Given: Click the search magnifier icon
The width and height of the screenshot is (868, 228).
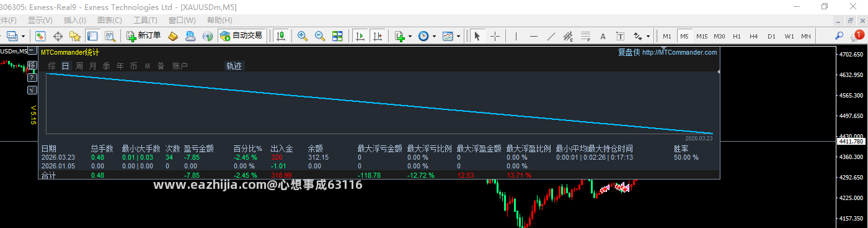Looking at the screenshot, I should [x=839, y=36].
